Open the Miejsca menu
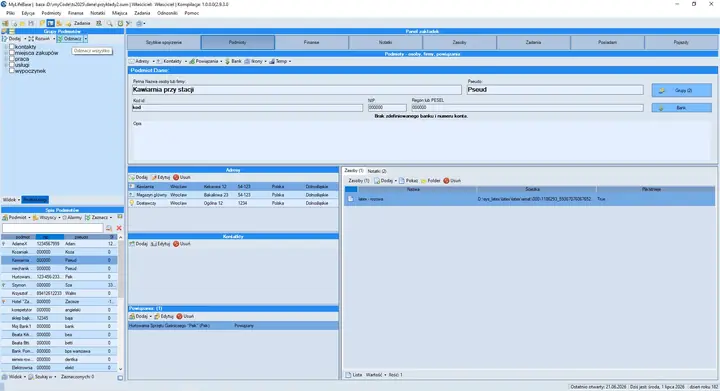The width and height of the screenshot is (720, 391). click(x=119, y=13)
